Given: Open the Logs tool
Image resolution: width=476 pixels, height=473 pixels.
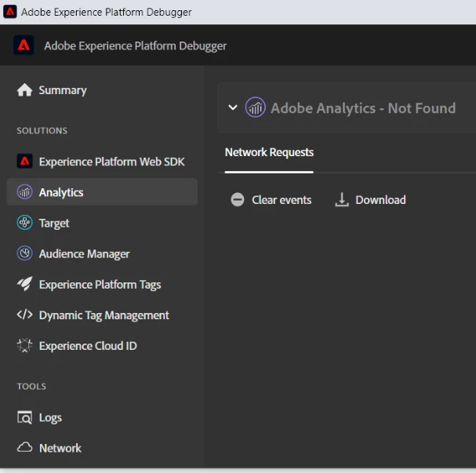Looking at the screenshot, I should point(50,417).
